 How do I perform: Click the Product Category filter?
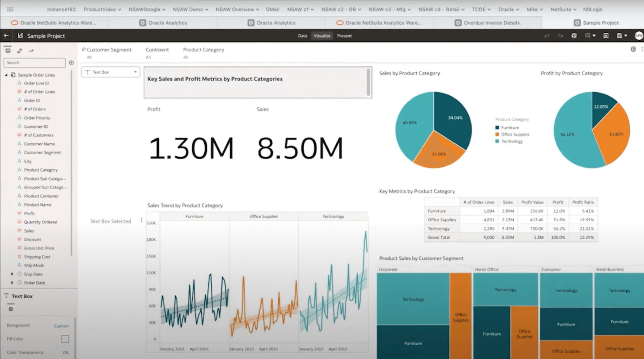pyautogui.click(x=203, y=50)
